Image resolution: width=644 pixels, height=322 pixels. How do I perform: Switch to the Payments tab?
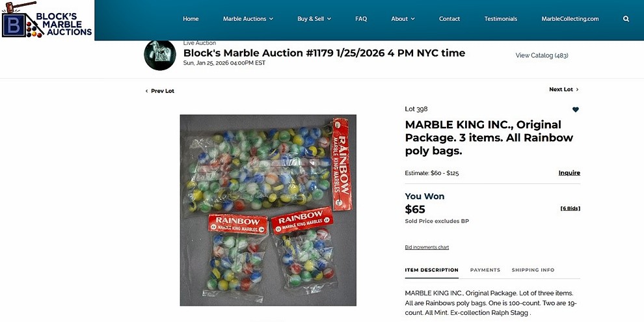485,270
